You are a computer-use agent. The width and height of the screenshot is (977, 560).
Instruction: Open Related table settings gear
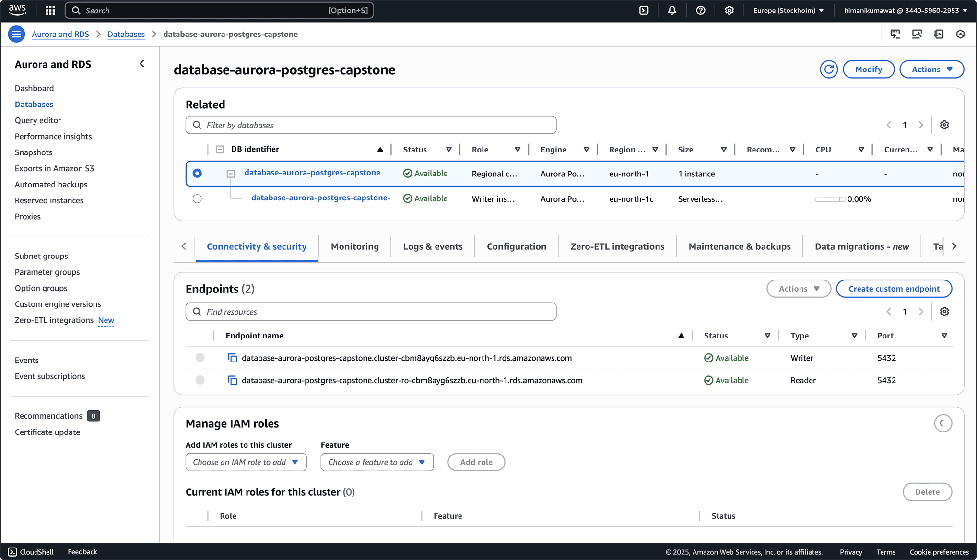click(x=944, y=125)
